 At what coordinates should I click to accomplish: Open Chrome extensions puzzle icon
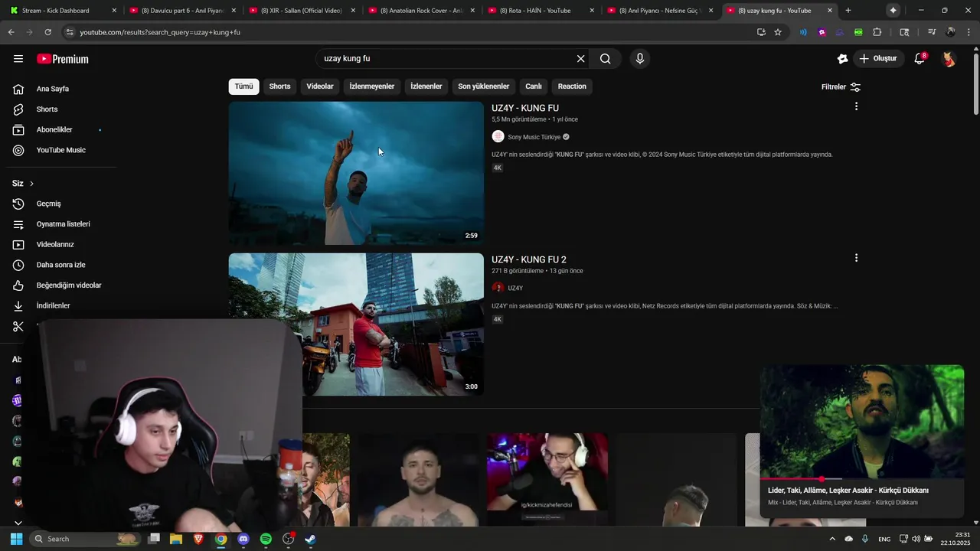click(x=877, y=32)
